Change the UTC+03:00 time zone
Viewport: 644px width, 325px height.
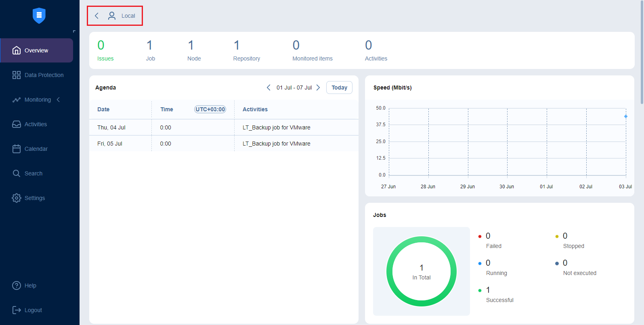pyautogui.click(x=210, y=109)
